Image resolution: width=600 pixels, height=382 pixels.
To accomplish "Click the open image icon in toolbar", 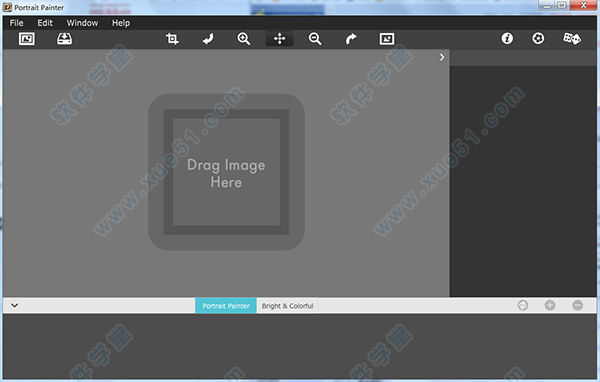I will coord(27,39).
